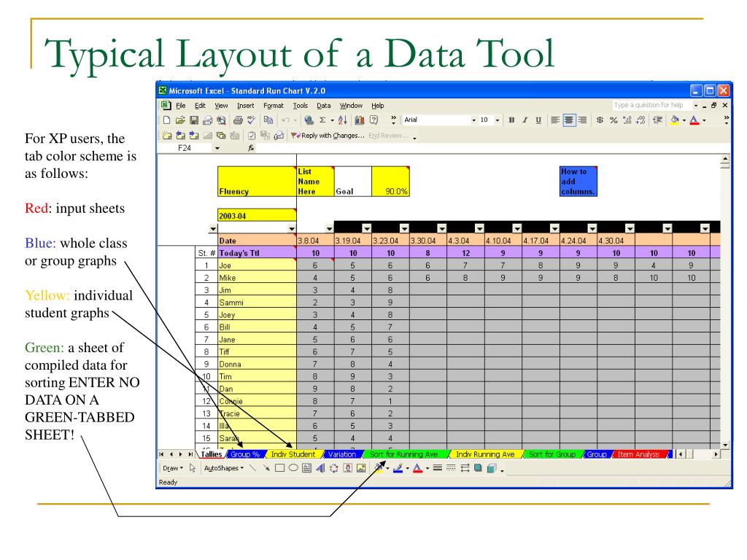
Task: Toggle Underline formatting
Action: coord(538,120)
